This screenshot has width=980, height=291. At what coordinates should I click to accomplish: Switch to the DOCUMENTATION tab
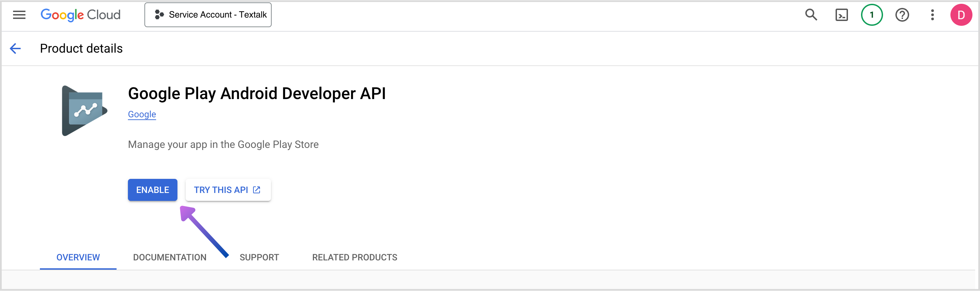pos(170,258)
